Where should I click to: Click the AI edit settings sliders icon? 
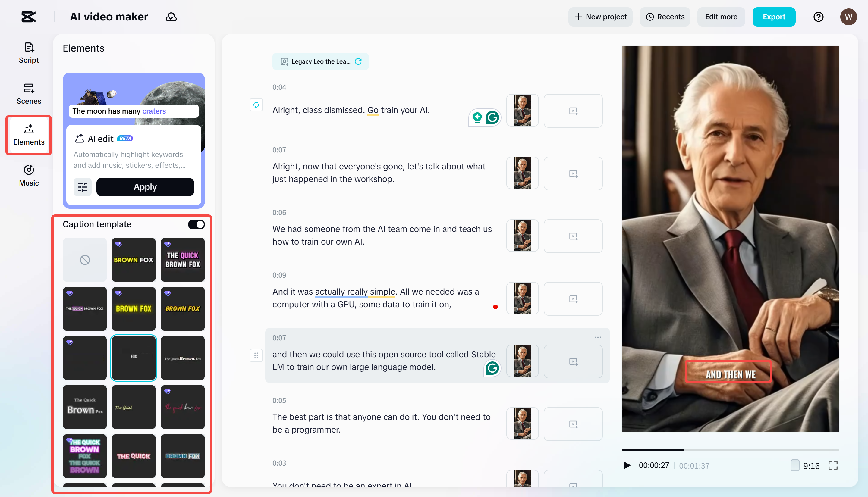click(82, 187)
